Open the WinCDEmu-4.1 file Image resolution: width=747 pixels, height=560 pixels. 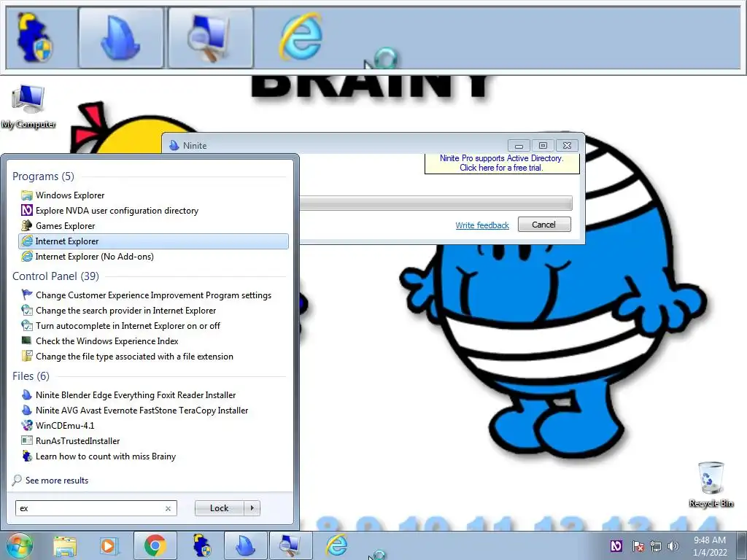click(153, 426)
